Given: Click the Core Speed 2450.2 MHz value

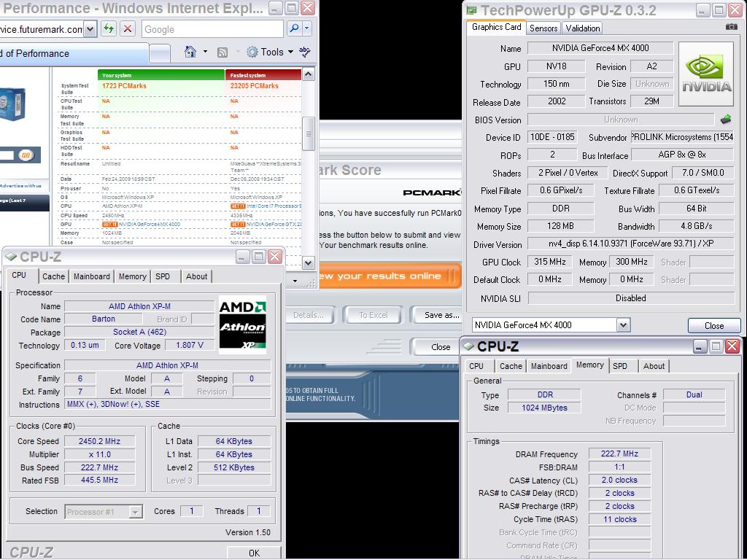Looking at the screenshot, I should 99,441.
